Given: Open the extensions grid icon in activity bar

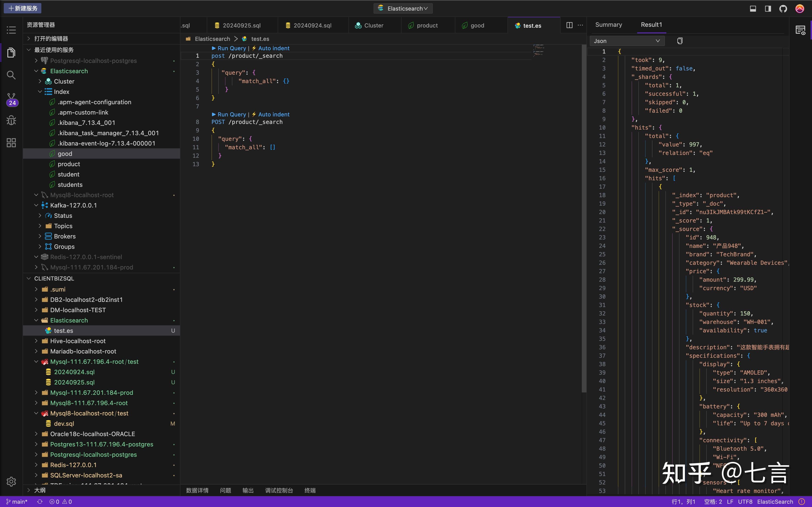Looking at the screenshot, I should [11, 142].
